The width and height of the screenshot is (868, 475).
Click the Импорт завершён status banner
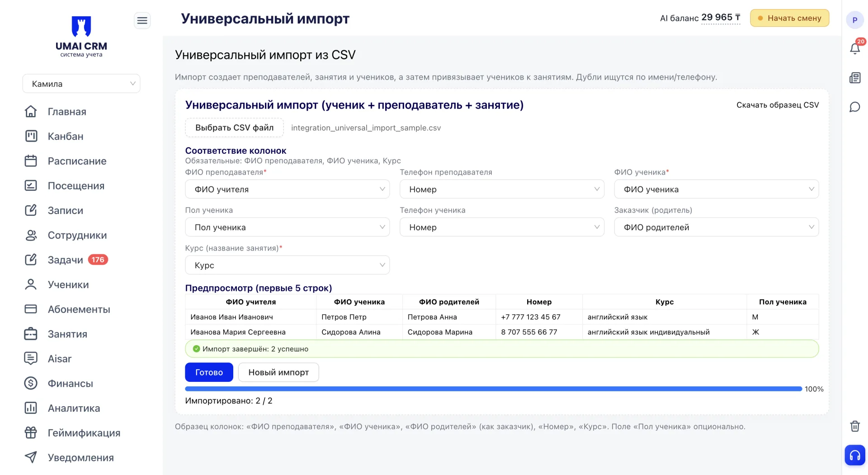(x=502, y=349)
